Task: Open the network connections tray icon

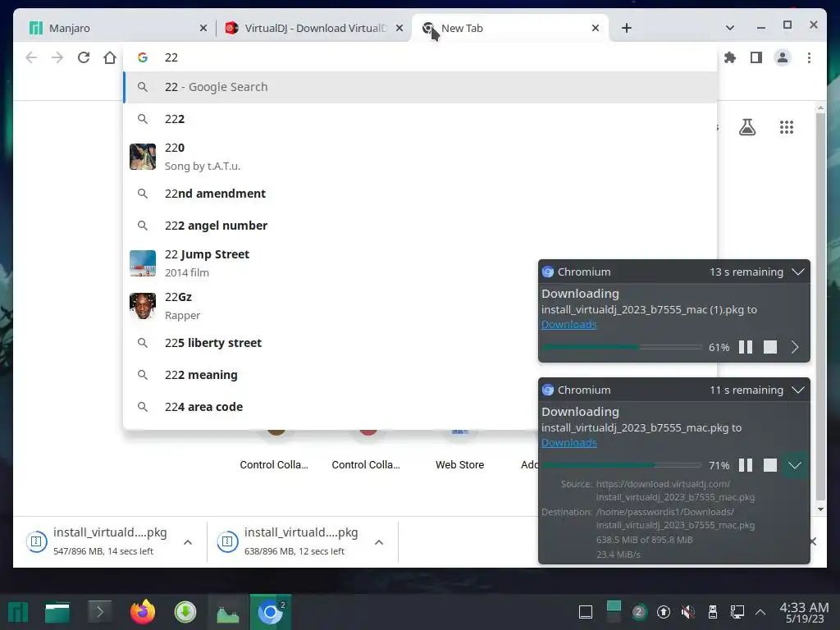Action: (x=737, y=612)
